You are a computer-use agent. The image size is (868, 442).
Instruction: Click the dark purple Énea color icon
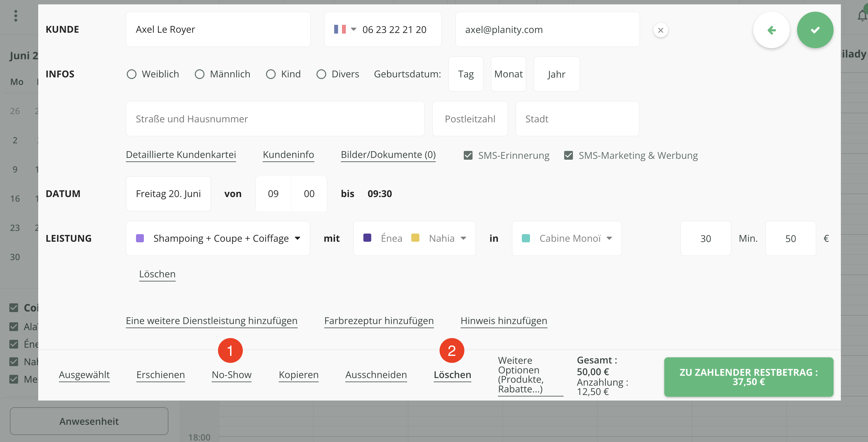tap(367, 238)
